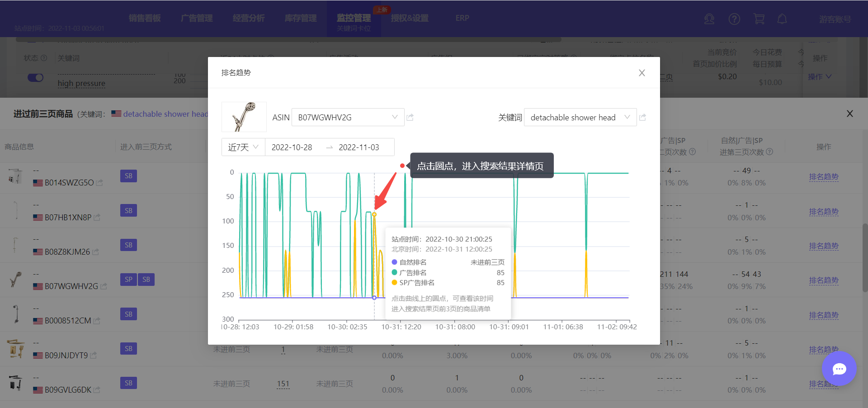Click product thumbnail for B014SWZG5O
Viewport: 868px width, 408px height.
click(x=15, y=176)
